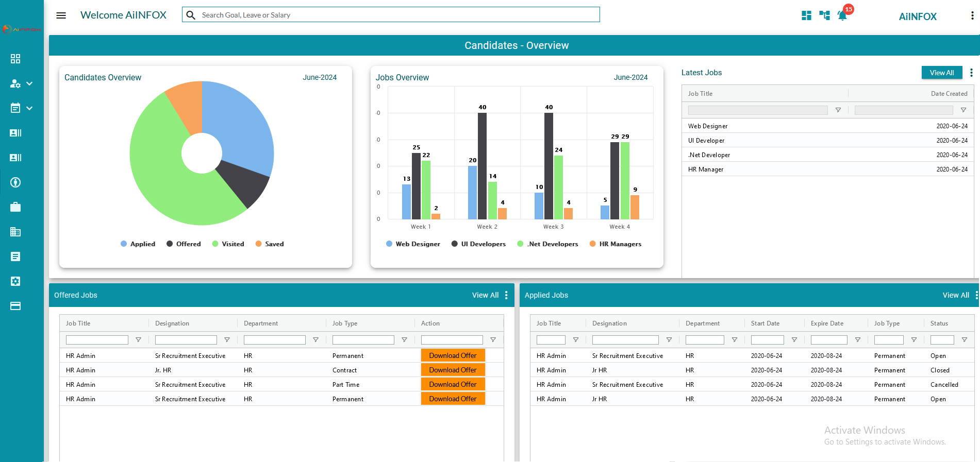Open the dashboard tiles icon in header

(806, 15)
